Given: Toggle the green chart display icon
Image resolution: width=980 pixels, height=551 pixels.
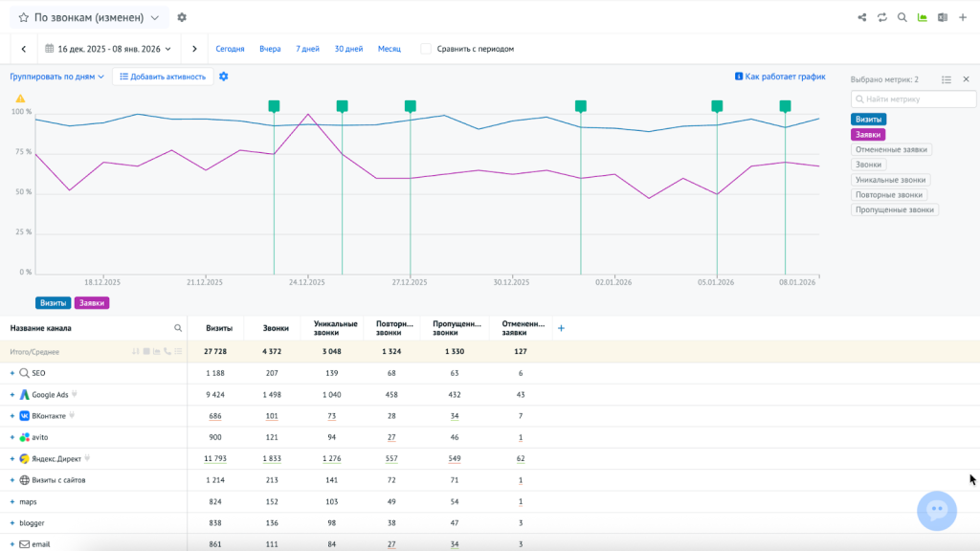Looking at the screenshot, I should point(923,17).
